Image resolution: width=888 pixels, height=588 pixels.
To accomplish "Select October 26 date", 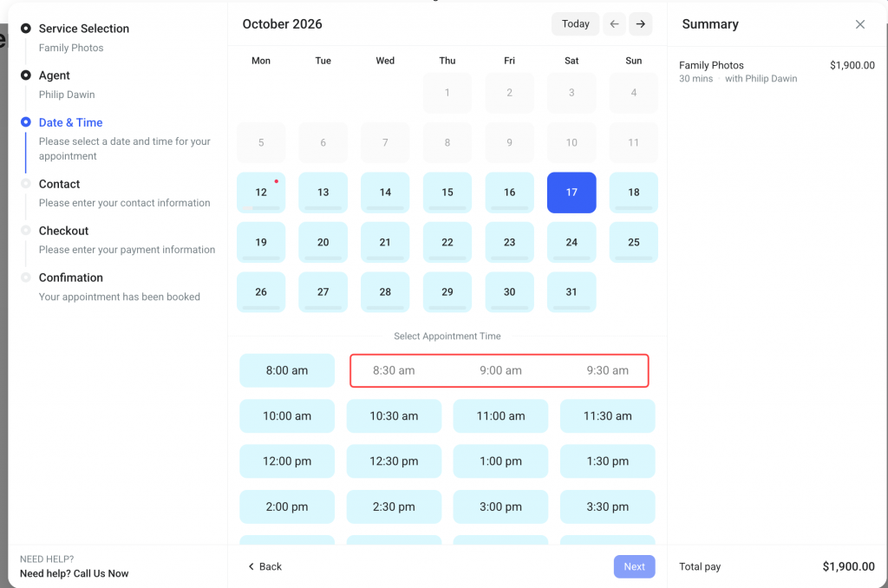I will click(261, 292).
